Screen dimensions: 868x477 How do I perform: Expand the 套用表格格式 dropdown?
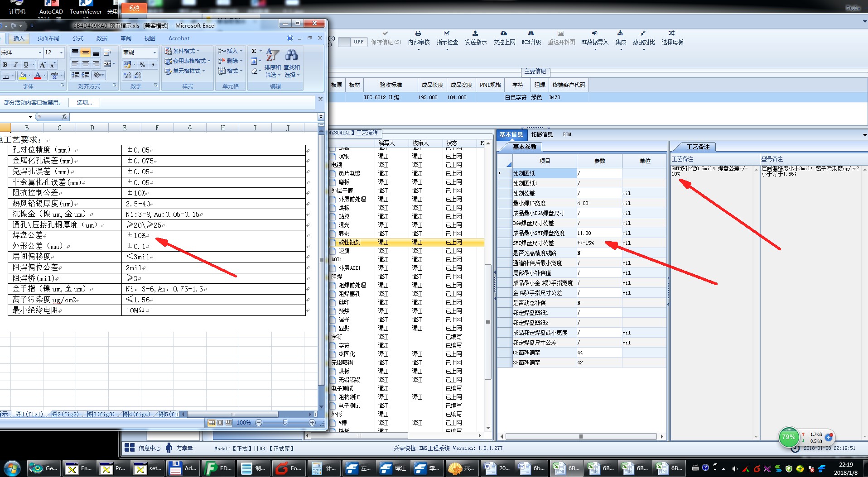(x=188, y=61)
